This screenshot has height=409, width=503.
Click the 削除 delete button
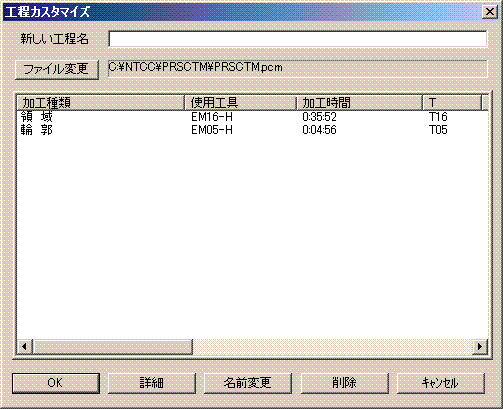(x=345, y=383)
